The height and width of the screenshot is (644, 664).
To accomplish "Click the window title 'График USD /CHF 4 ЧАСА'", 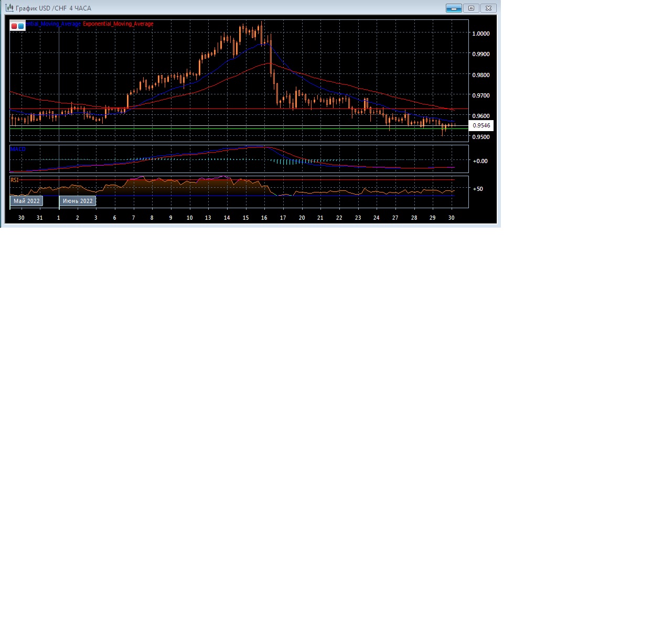I will [53, 8].
